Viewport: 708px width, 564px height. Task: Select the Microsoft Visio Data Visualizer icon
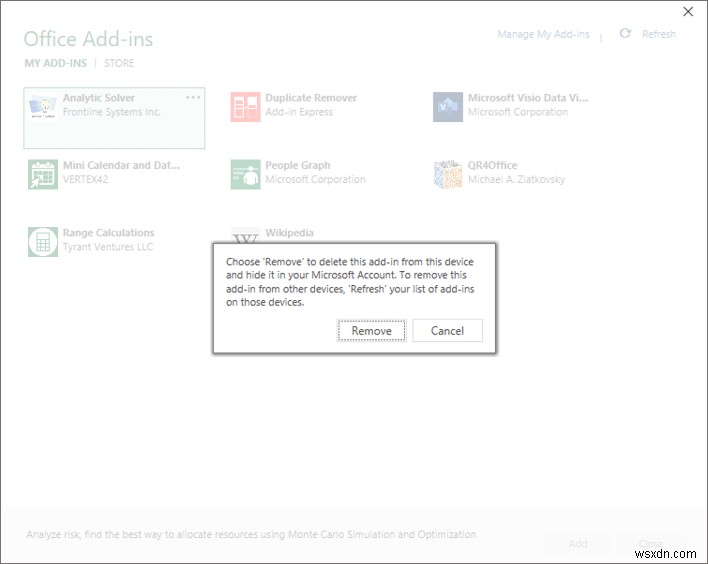448,107
